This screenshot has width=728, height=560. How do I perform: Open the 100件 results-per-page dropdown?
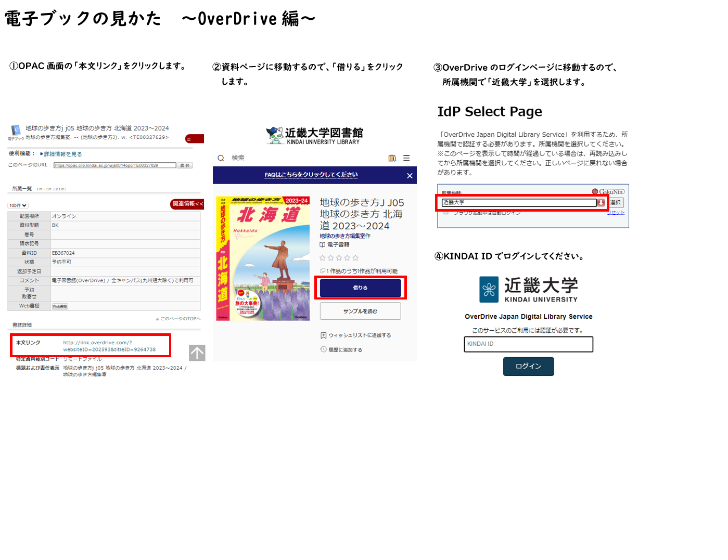pyautogui.click(x=18, y=206)
